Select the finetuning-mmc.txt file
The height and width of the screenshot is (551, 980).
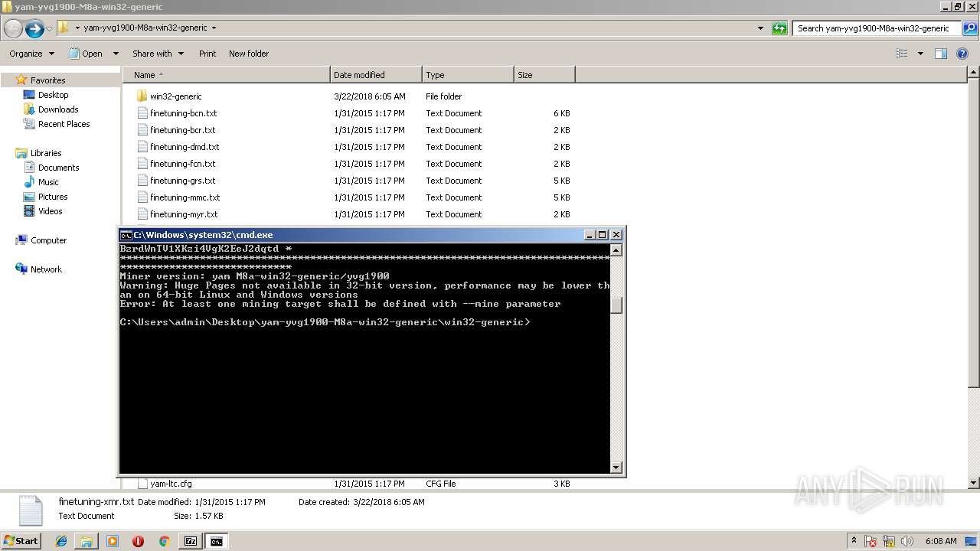click(185, 197)
